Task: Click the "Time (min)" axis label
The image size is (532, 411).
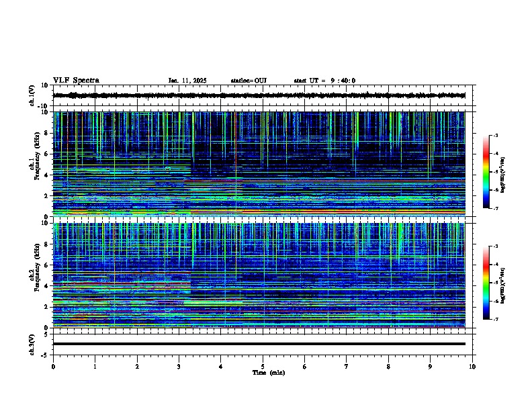Action: [269, 373]
